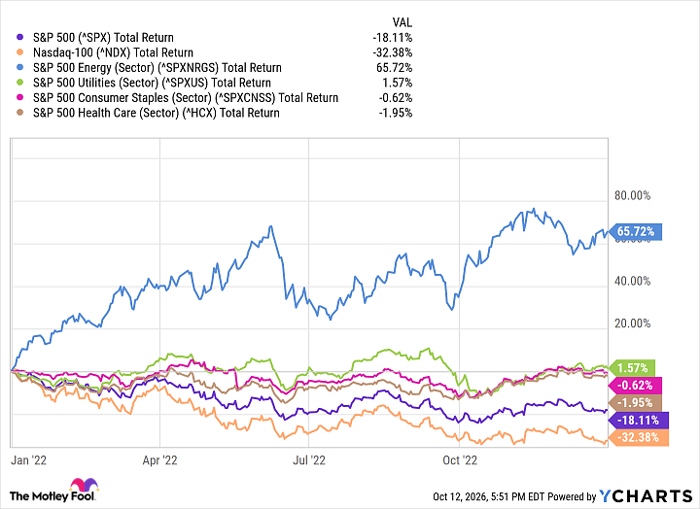Click the brown Health Care legend dot

click(19, 113)
